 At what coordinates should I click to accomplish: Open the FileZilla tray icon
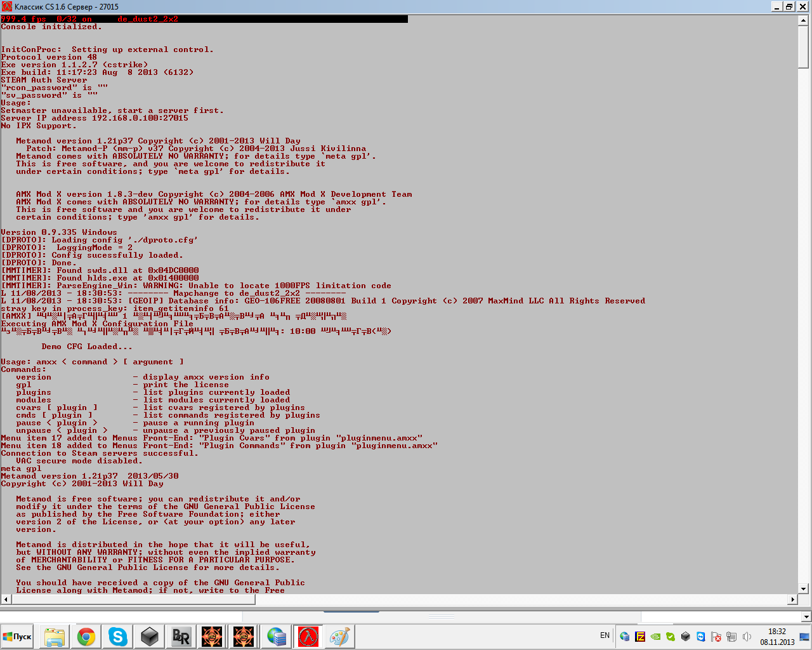point(641,637)
